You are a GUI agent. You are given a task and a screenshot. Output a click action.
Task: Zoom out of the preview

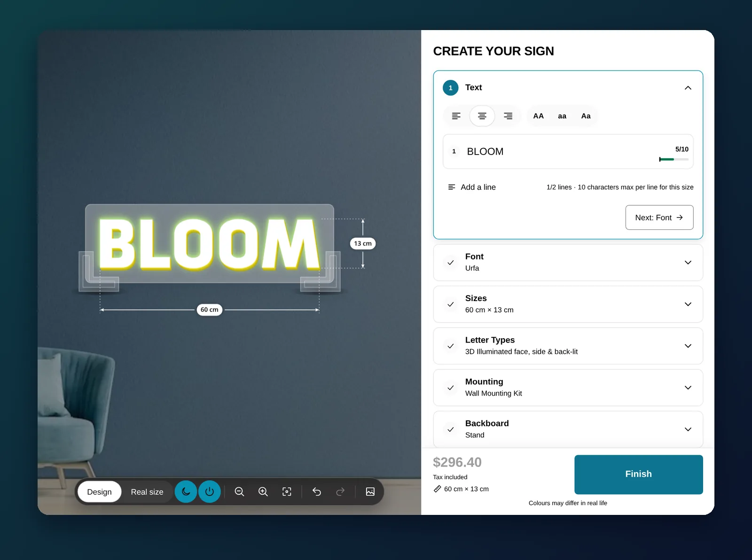[x=239, y=492]
